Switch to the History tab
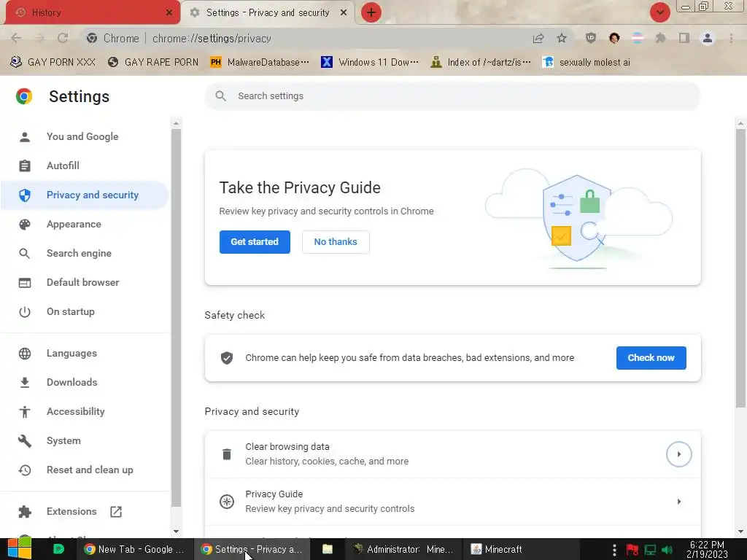The height and width of the screenshot is (560, 747). [x=93, y=12]
